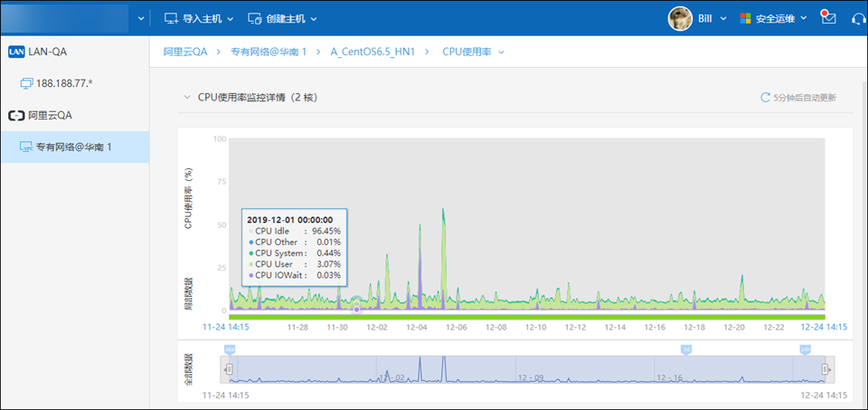Click the 创建主机 icon in toolbar
The height and width of the screenshot is (410, 868).
[254, 18]
